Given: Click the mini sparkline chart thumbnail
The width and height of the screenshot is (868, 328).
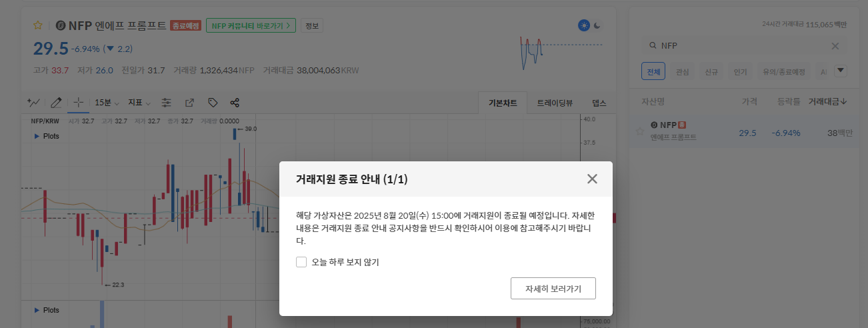Looking at the screenshot, I should point(560,52).
